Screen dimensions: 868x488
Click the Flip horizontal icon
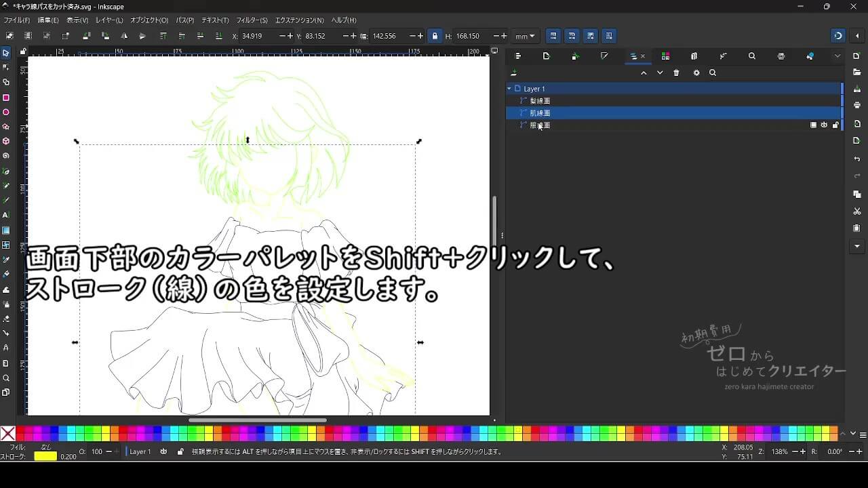click(124, 36)
